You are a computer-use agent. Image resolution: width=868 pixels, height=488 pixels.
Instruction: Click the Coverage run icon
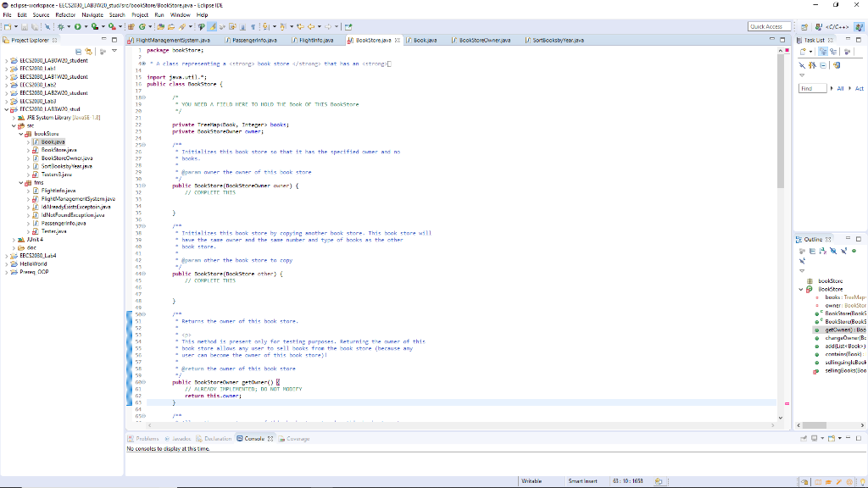(x=95, y=26)
